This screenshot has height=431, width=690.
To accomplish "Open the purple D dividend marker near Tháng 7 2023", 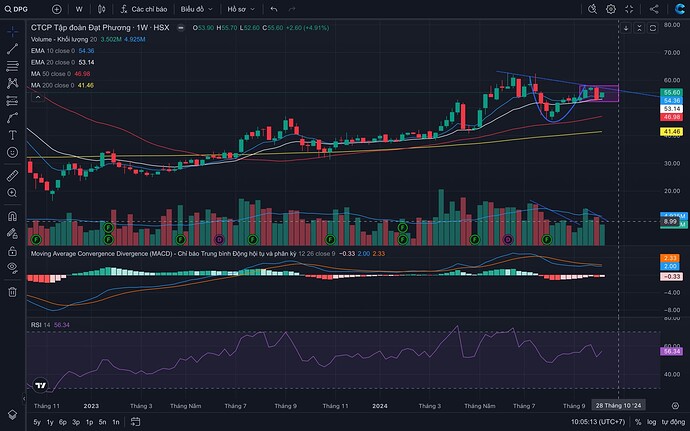I will tap(219, 239).
